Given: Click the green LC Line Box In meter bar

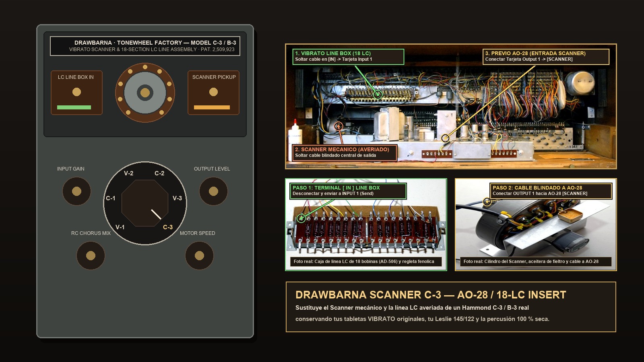Looking at the screenshot, I should [74, 107].
